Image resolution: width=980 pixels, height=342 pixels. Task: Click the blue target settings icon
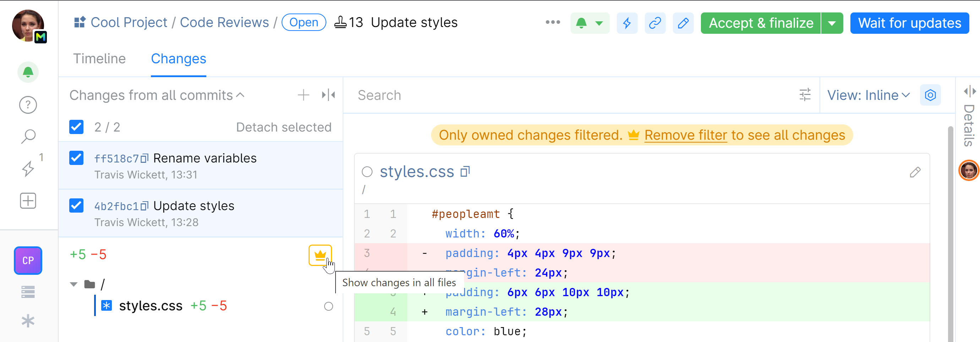click(930, 95)
